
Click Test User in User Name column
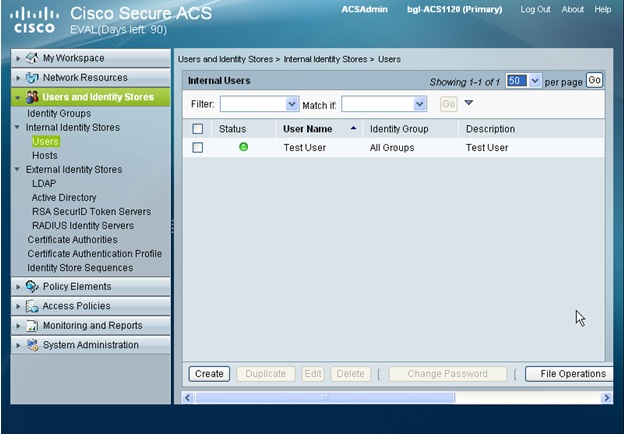(x=304, y=148)
